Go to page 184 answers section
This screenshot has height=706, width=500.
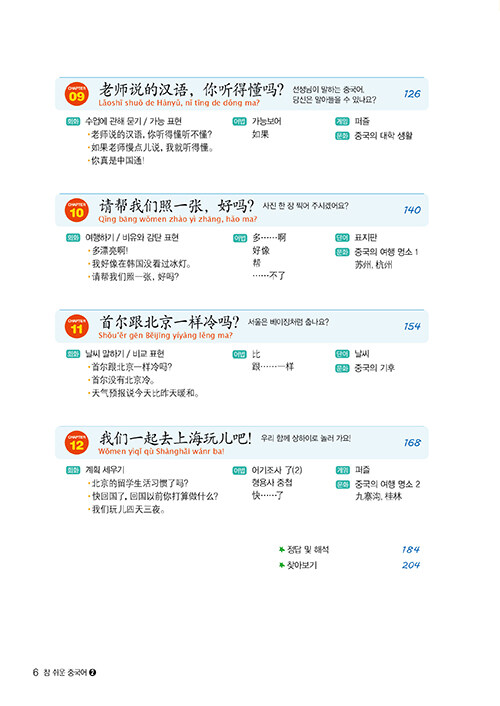click(411, 549)
